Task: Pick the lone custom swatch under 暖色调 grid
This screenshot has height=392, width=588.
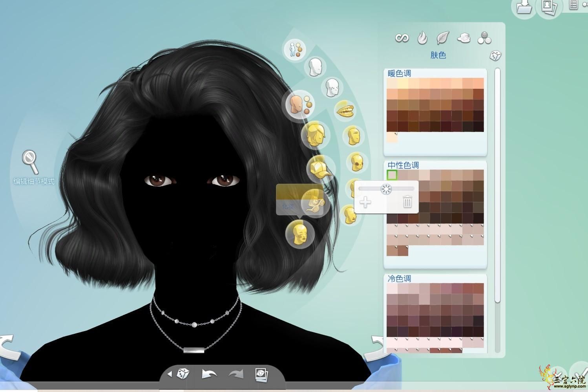Action: (x=392, y=137)
